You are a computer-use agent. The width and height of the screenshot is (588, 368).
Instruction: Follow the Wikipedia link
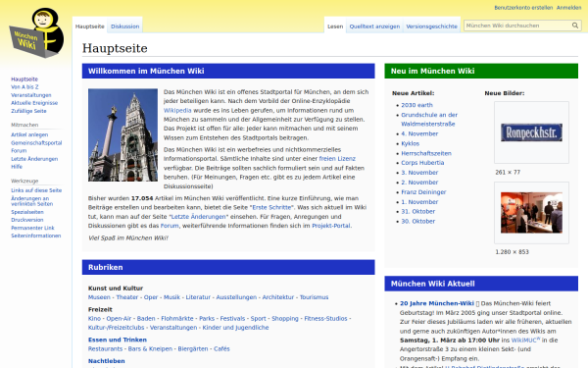pyautogui.click(x=177, y=110)
